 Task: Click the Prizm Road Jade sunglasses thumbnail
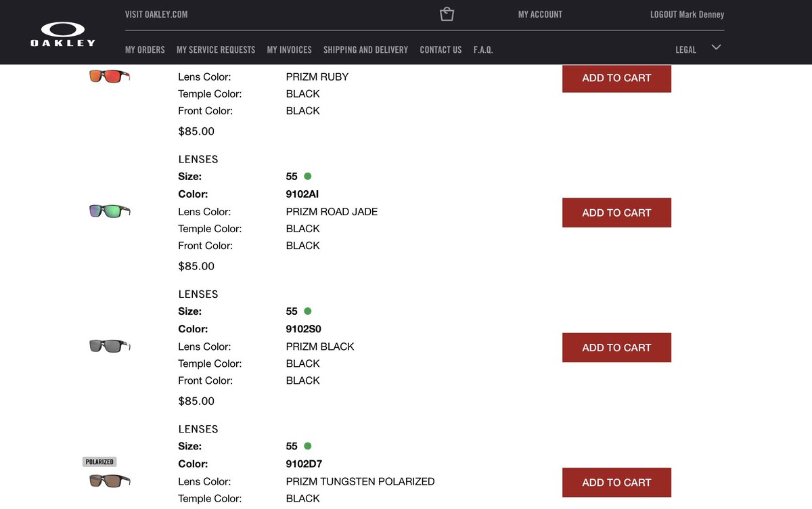coord(110,211)
